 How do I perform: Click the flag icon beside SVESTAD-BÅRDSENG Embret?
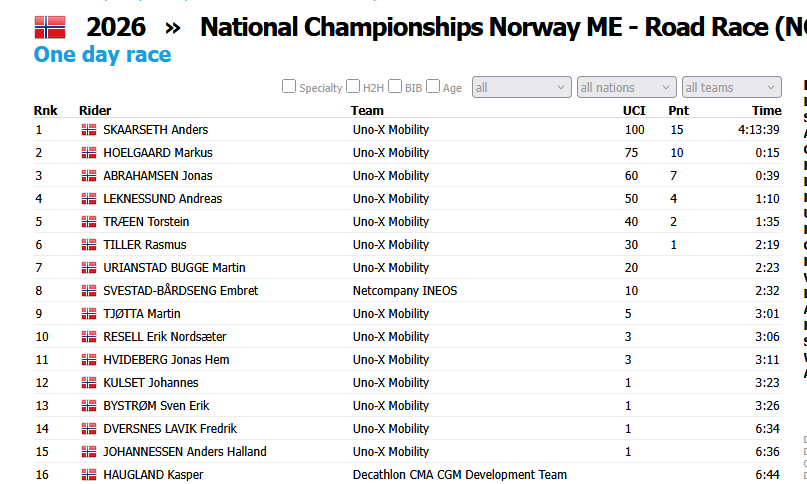click(89, 291)
